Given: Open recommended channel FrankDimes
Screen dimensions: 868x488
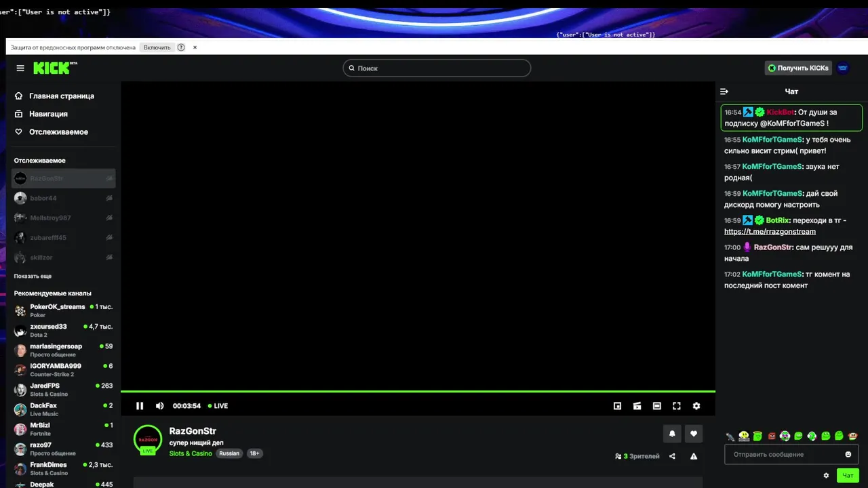Looking at the screenshot, I should click(63, 468).
